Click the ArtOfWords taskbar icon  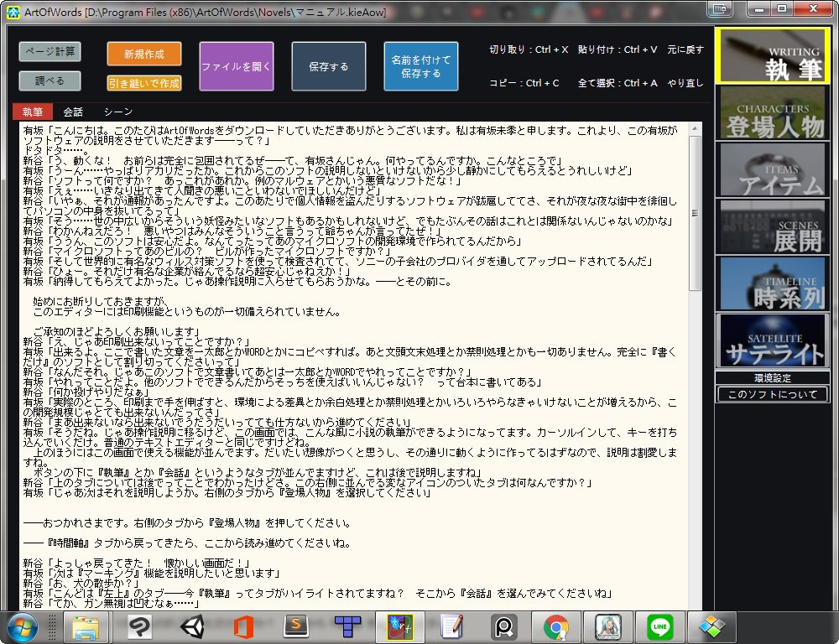[400, 627]
